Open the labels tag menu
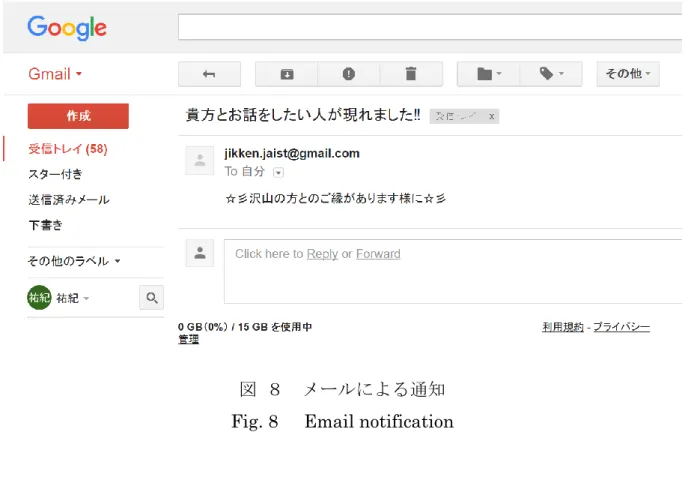The height and width of the screenshot is (498, 685). tap(551, 74)
